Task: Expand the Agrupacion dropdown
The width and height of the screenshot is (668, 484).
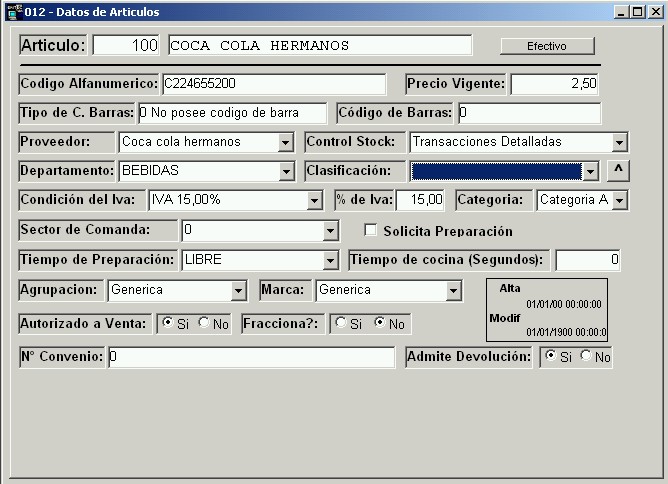Action: (239, 291)
